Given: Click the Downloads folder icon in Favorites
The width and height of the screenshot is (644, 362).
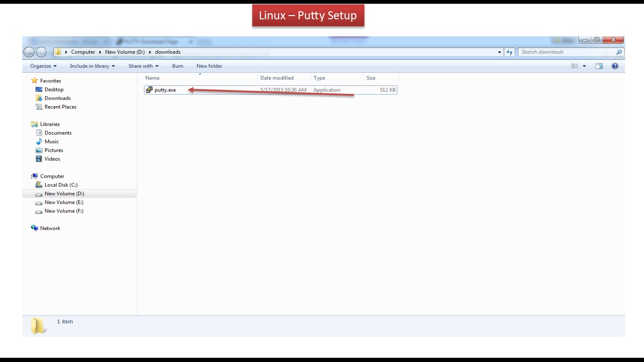Looking at the screenshot, I should click(x=39, y=98).
